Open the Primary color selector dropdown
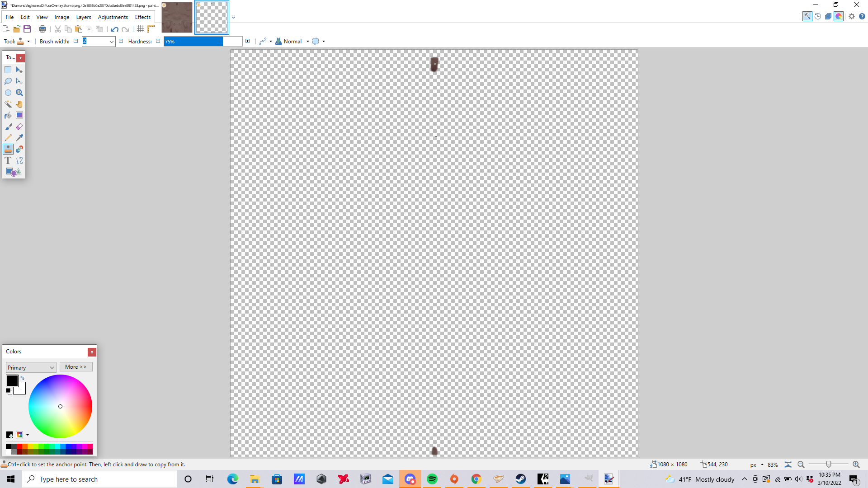Image resolution: width=868 pixels, height=488 pixels. tap(31, 367)
